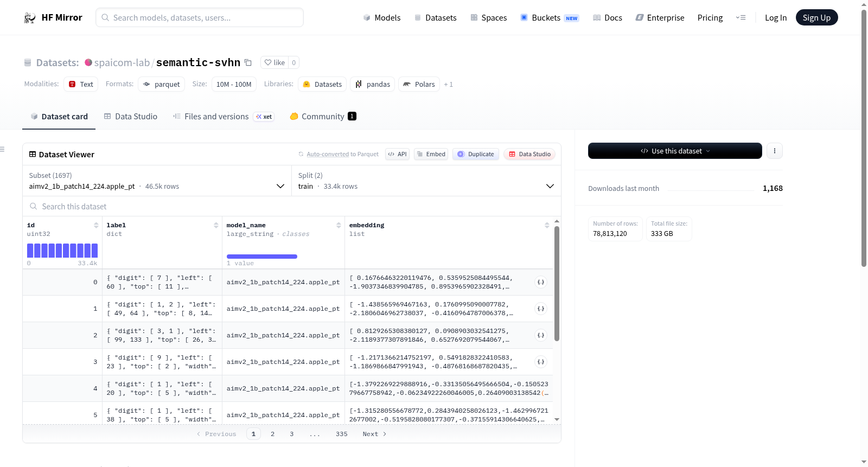The image size is (868, 467).
Task: Go to page 2 of results
Action: pyautogui.click(x=273, y=434)
